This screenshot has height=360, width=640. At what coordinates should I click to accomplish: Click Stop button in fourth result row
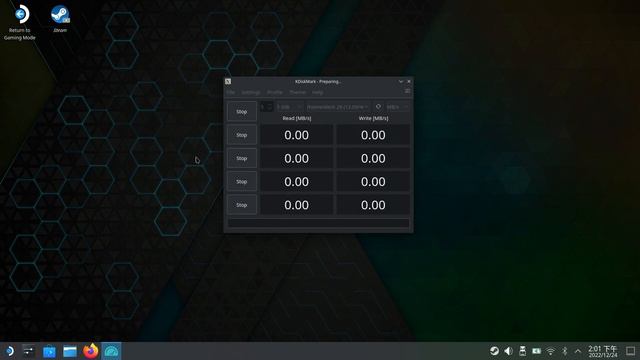coord(242,204)
